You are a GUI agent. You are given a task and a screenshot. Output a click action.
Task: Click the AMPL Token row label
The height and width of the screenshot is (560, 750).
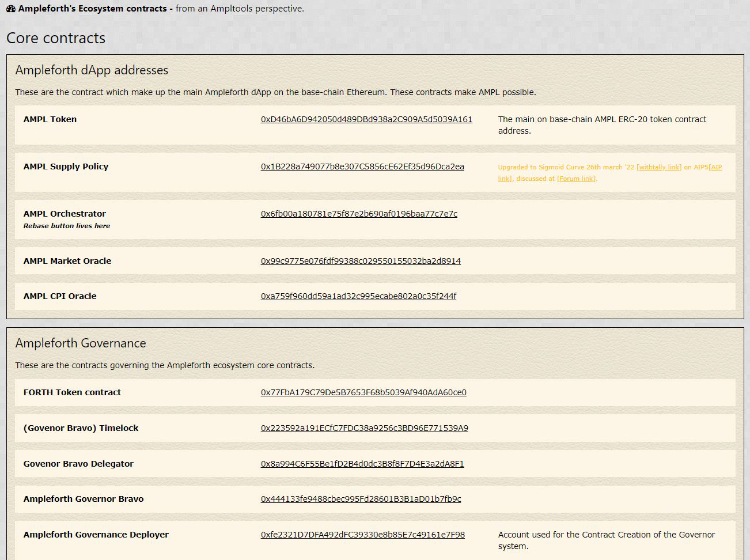pyautogui.click(x=50, y=119)
